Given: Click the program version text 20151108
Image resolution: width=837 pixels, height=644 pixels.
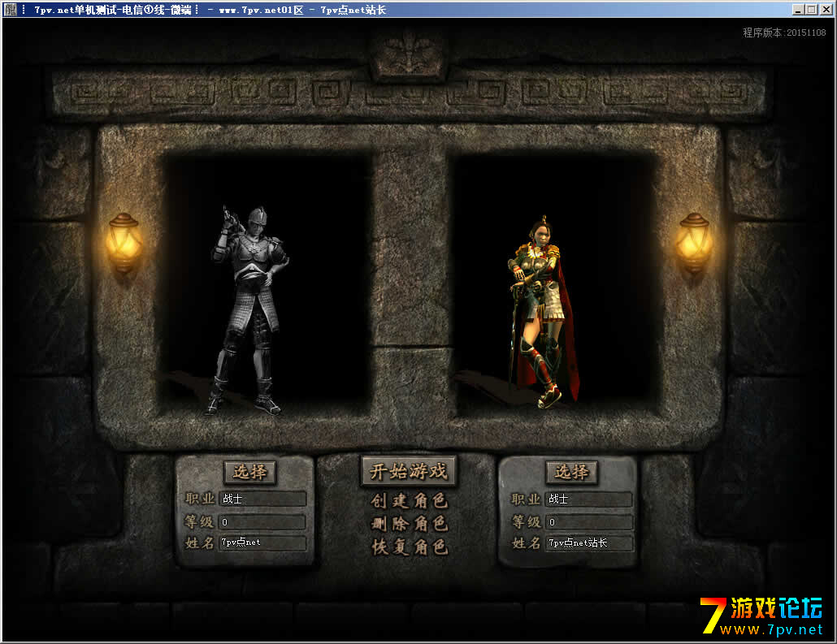Looking at the screenshot, I should pyautogui.click(x=784, y=32).
